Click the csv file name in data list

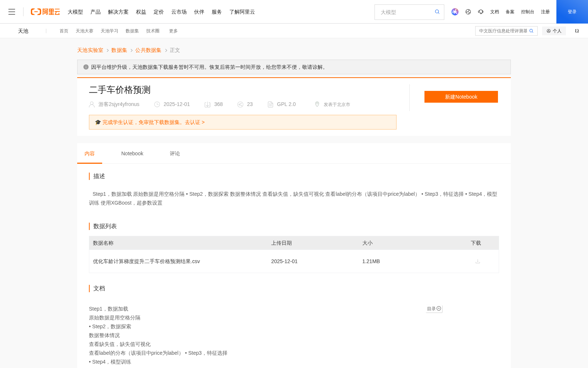point(146,261)
